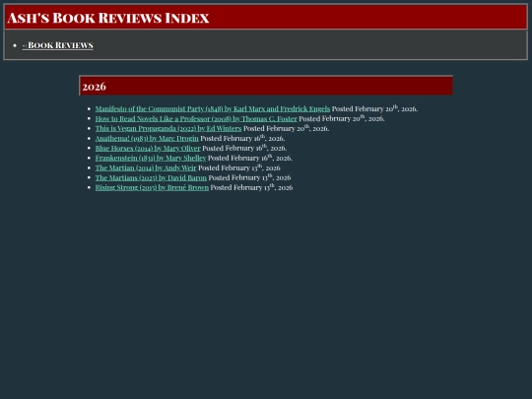Image resolution: width=532 pixels, height=399 pixels.
Task: Open Anathema! by Marc Drogin review
Action: (x=147, y=139)
